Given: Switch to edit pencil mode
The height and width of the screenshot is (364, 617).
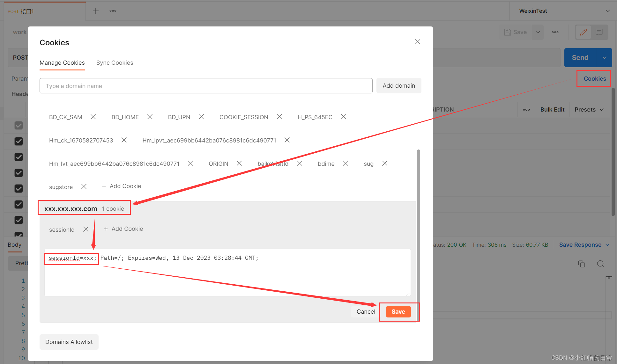Looking at the screenshot, I should click(584, 32).
